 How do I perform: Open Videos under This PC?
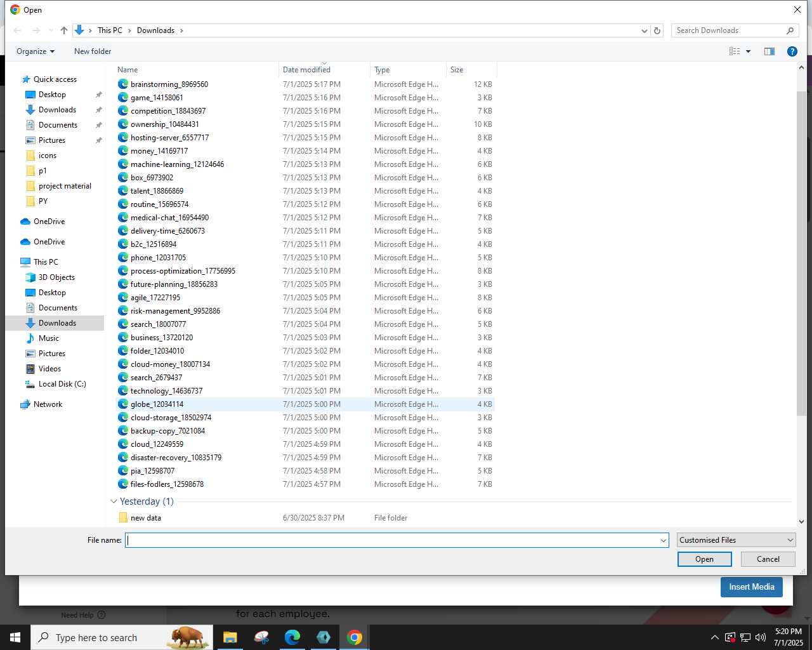(x=49, y=369)
